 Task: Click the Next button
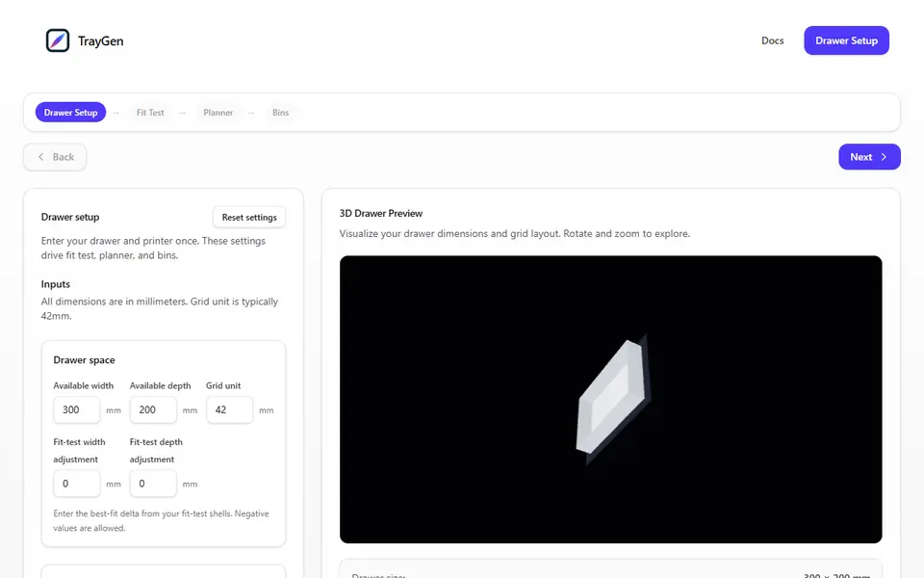[x=869, y=157]
